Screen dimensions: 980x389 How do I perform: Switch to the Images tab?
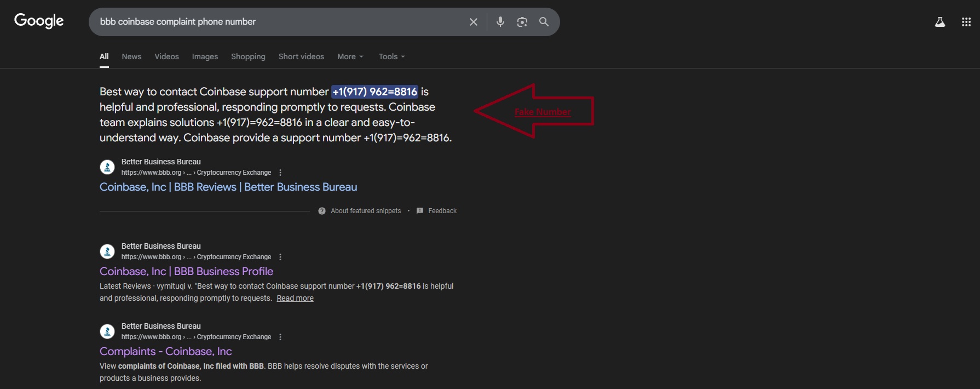pos(205,56)
